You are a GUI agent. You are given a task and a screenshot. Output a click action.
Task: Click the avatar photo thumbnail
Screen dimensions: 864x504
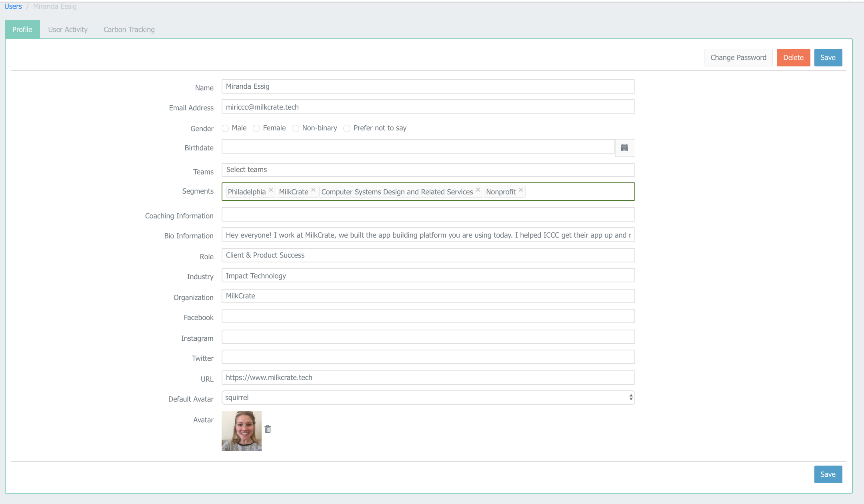coord(242,431)
